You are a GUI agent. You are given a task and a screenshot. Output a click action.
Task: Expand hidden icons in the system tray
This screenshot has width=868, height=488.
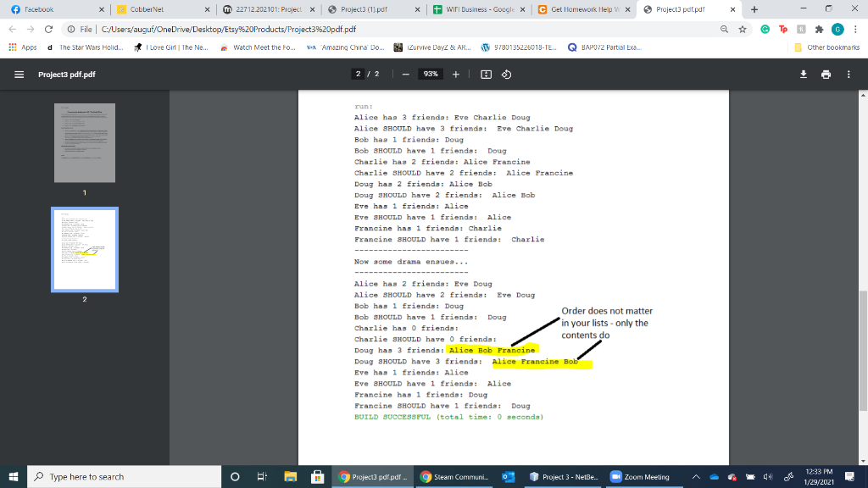[x=695, y=475]
